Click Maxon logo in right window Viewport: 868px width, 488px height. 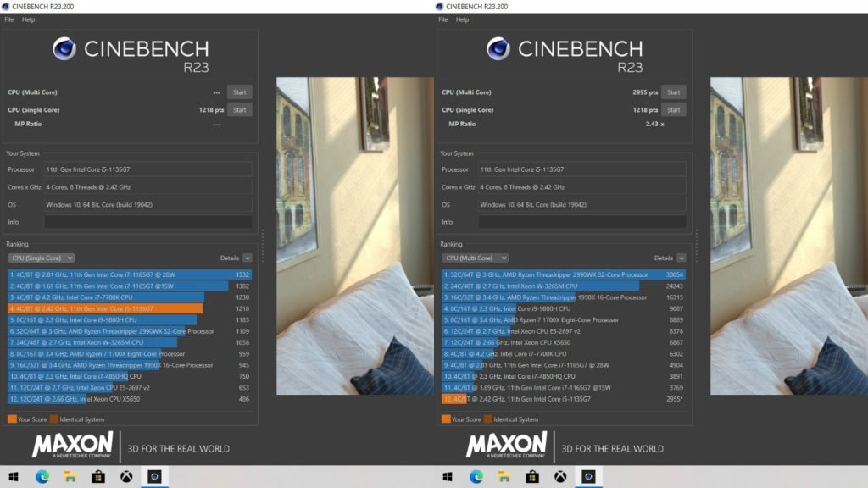[x=507, y=446]
